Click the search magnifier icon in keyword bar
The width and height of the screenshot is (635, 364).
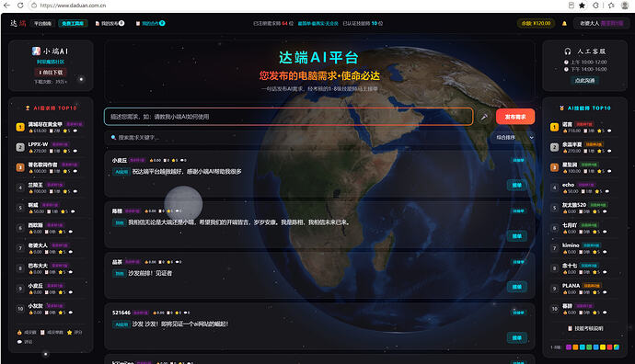(113, 138)
